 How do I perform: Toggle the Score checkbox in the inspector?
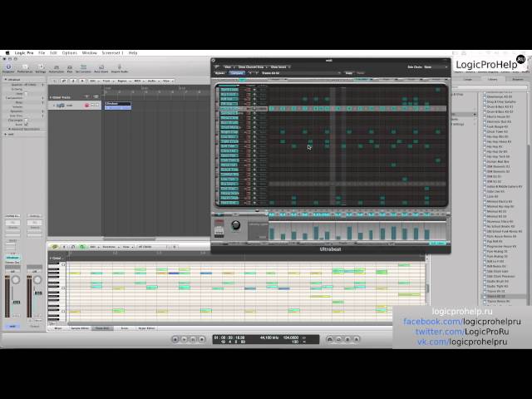(26, 125)
